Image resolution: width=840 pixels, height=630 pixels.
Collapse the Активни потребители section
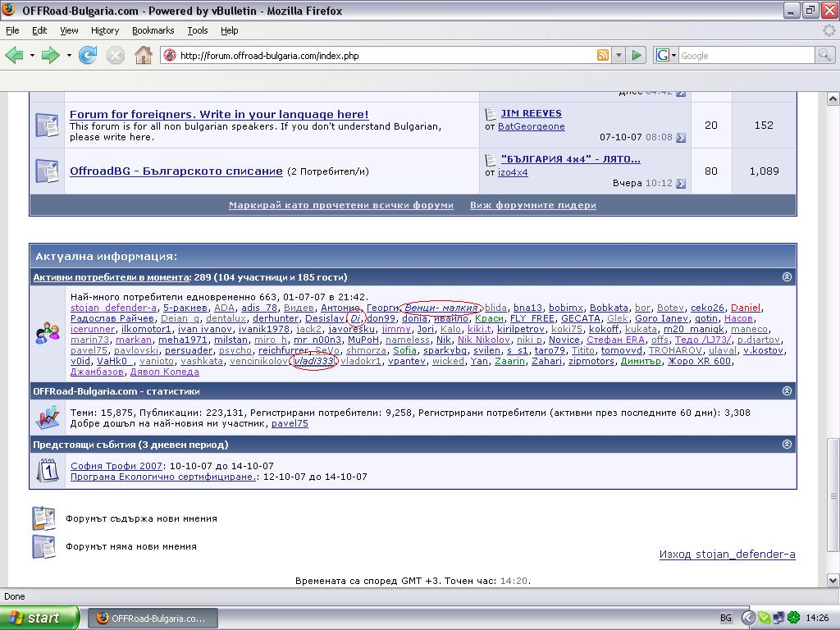click(787, 277)
